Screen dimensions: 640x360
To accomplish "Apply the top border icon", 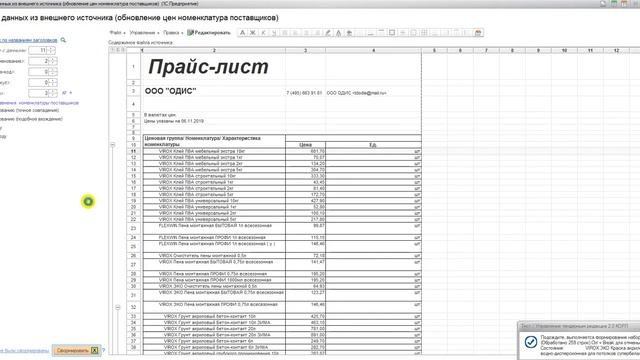I will coord(381,33).
